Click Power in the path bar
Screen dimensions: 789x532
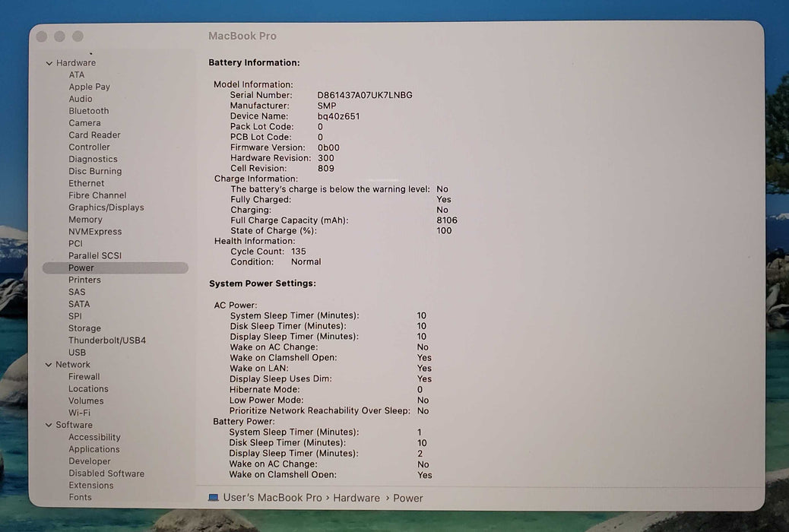point(407,498)
